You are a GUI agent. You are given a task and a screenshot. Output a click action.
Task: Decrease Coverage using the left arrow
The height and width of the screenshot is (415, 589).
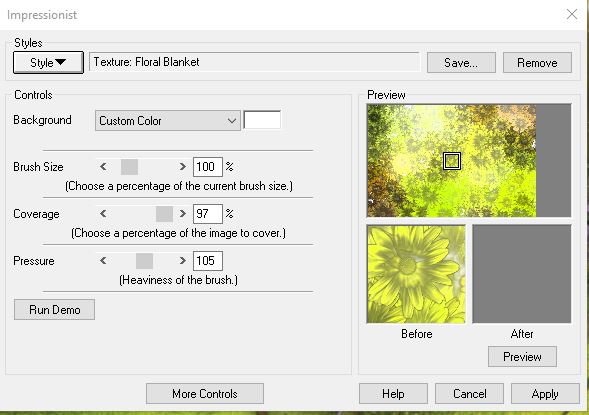click(x=103, y=214)
